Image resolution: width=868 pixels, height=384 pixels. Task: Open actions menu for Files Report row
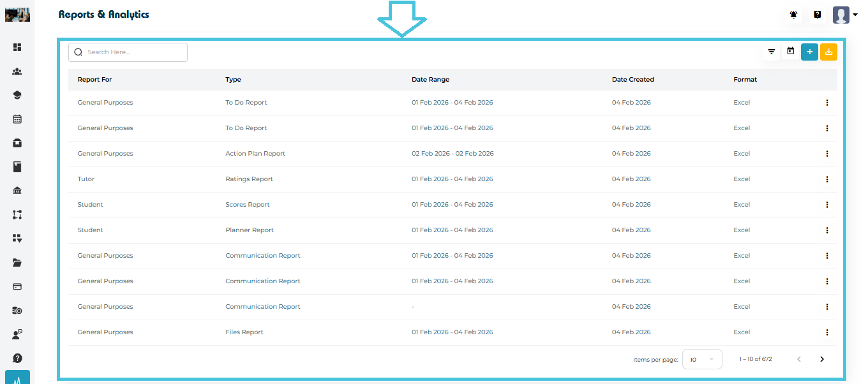tap(827, 332)
